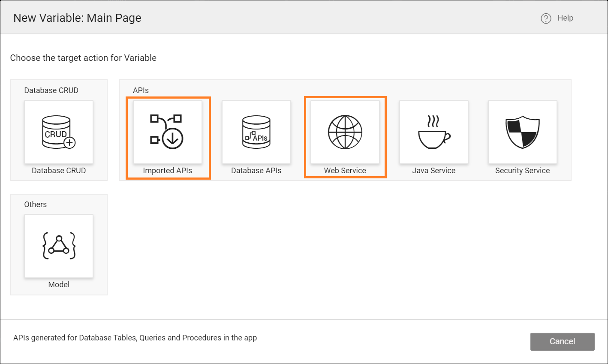Open the Model icon under Others
Viewport: 608px width, 364px height.
coord(58,246)
